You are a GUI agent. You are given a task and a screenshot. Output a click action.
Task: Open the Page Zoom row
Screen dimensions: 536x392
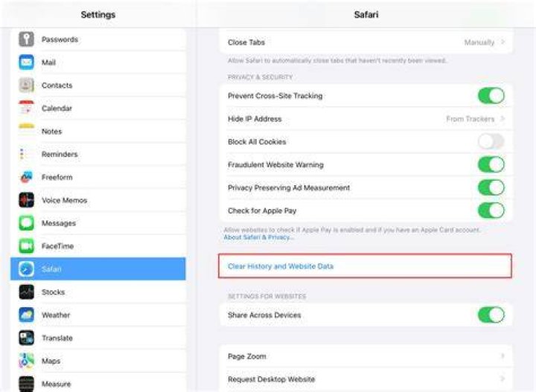(366, 356)
